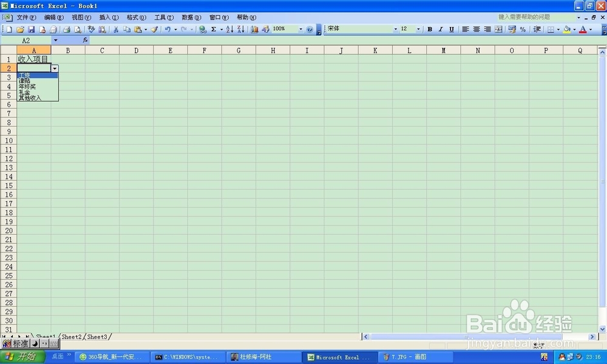Expand the paste options arrow
Screen dimensions: 607x364
point(146,29)
